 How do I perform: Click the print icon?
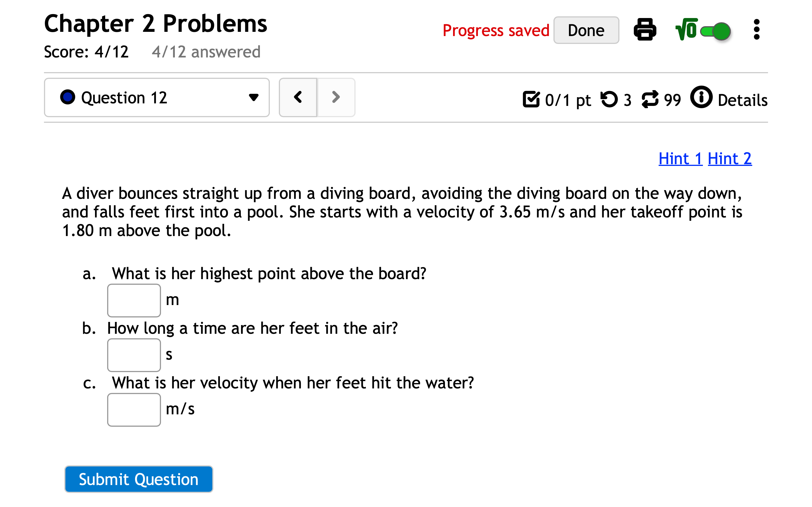(x=645, y=30)
